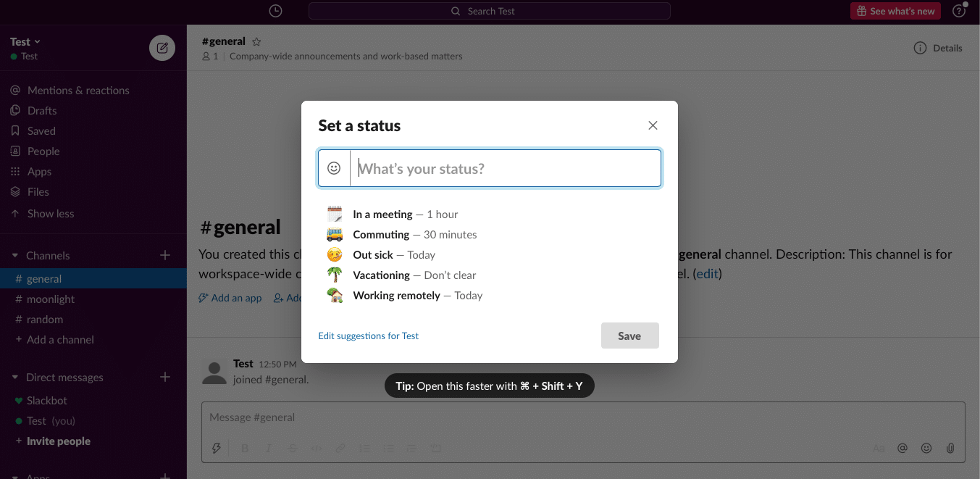Viewport: 980px width, 479px height.
Task: Toggle bulleted list in composer
Action: coord(388,449)
